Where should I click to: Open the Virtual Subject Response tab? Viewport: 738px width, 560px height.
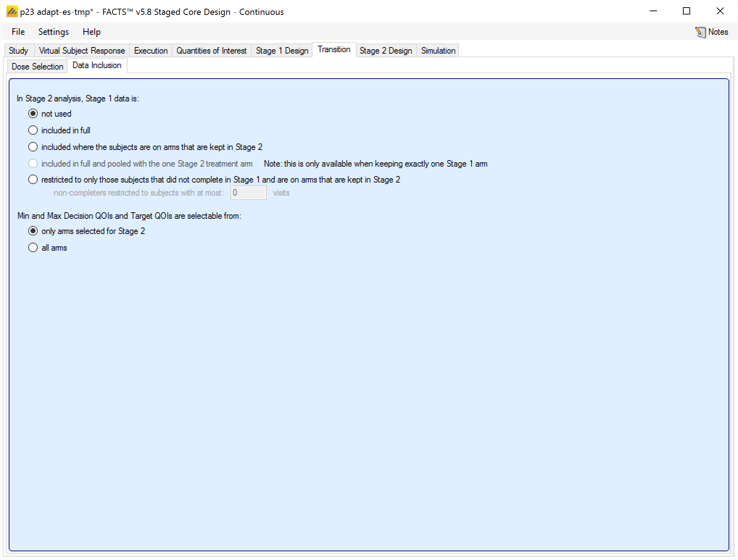pos(82,51)
